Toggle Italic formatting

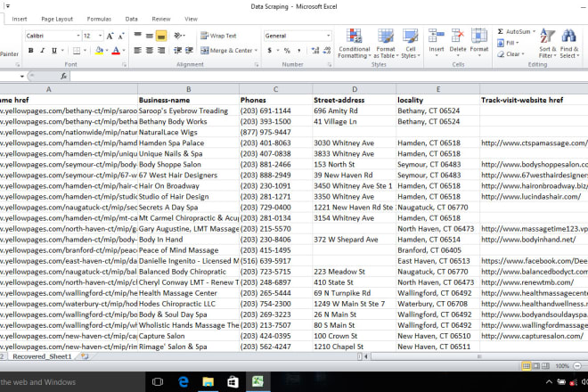click(43, 50)
